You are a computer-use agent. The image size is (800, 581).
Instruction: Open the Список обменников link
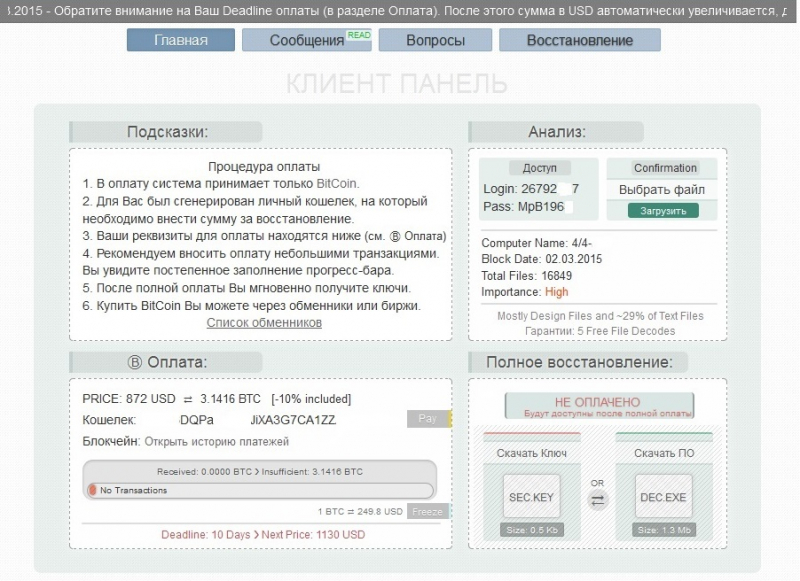[264, 323]
